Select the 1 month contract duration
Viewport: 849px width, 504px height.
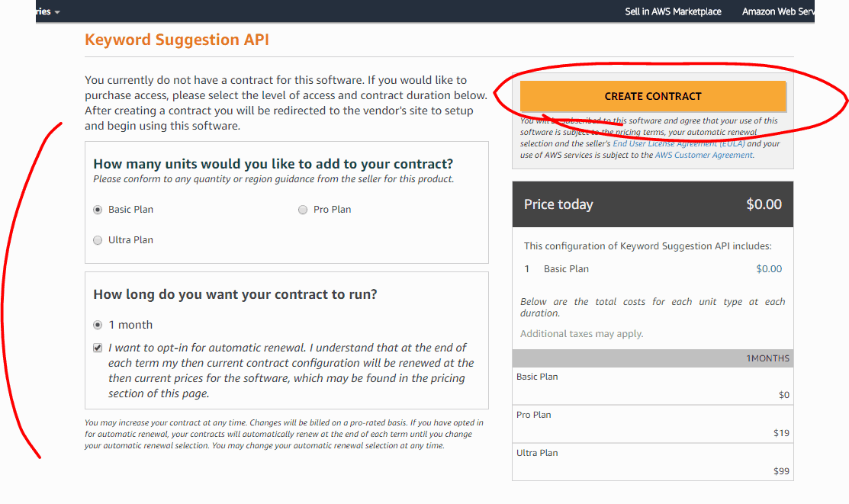tap(98, 325)
